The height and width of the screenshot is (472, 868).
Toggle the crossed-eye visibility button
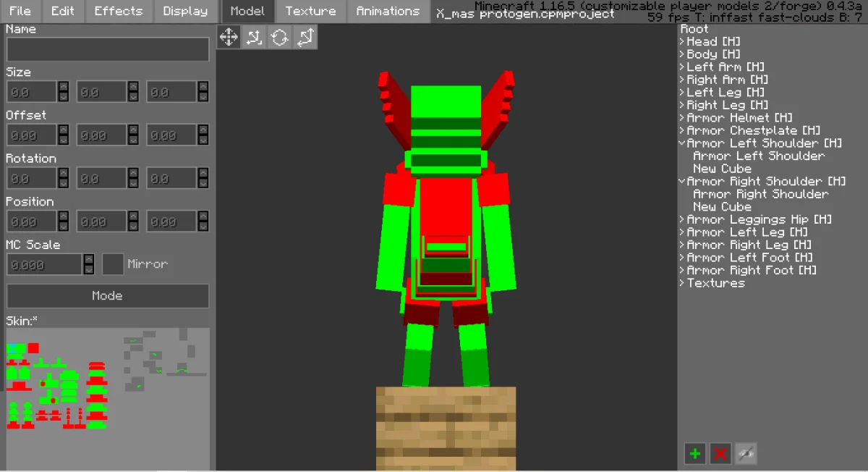pyautogui.click(x=746, y=454)
